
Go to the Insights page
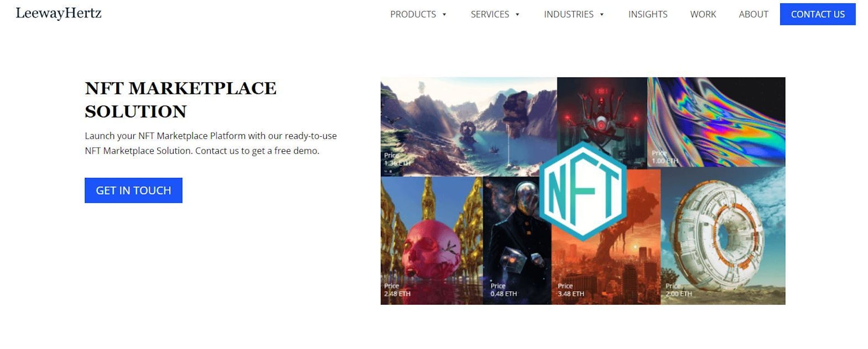pyautogui.click(x=648, y=14)
